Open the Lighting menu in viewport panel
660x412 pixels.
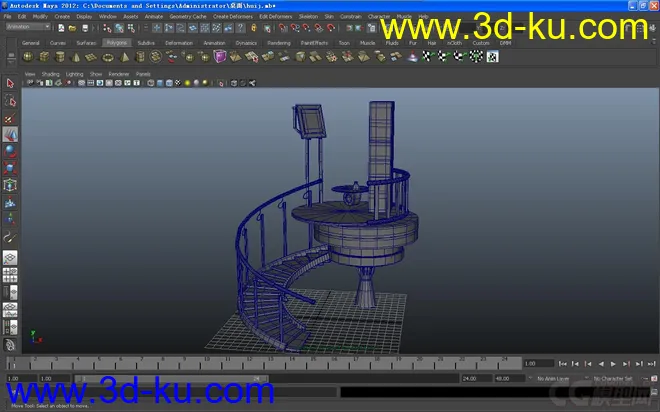click(74, 74)
